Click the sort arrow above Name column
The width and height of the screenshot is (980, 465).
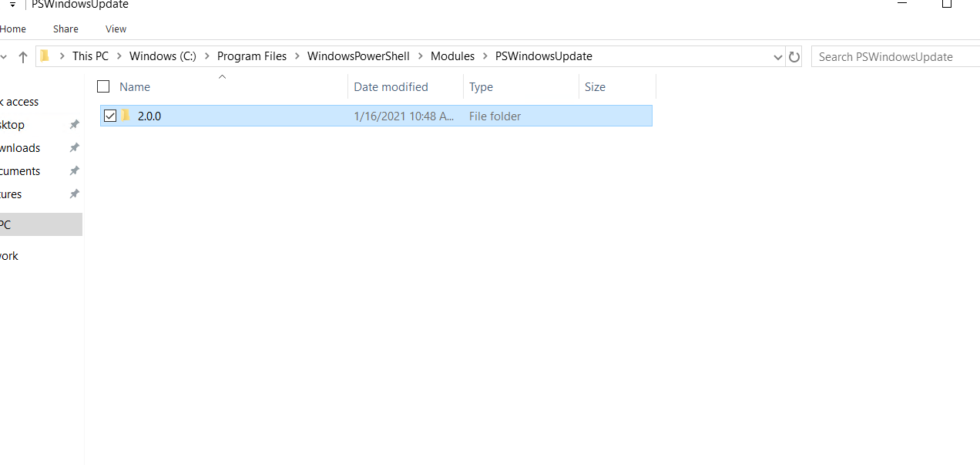[222, 76]
